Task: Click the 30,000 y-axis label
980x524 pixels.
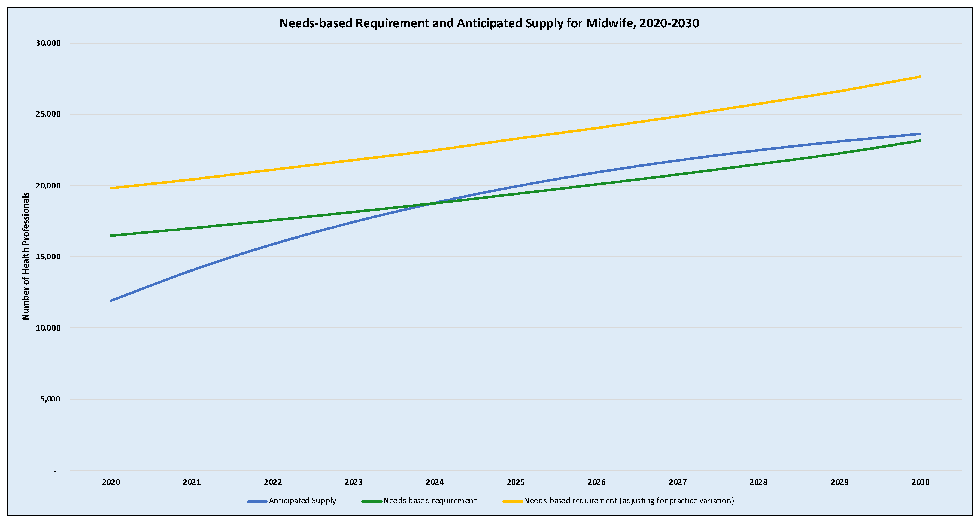Action: pos(48,43)
